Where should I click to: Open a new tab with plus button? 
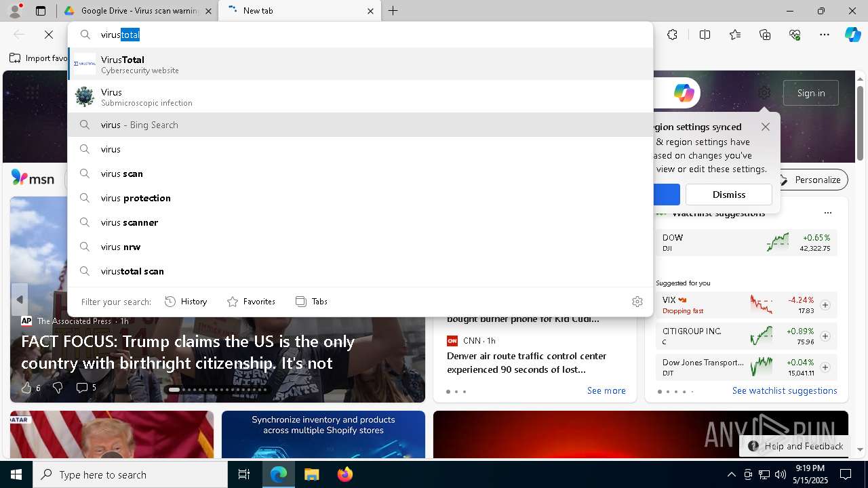(x=393, y=11)
